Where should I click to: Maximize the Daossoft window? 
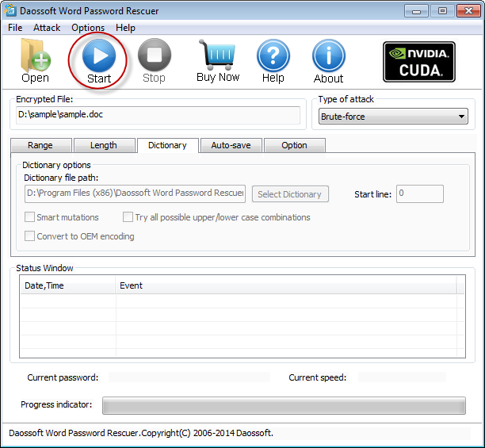[443, 11]
